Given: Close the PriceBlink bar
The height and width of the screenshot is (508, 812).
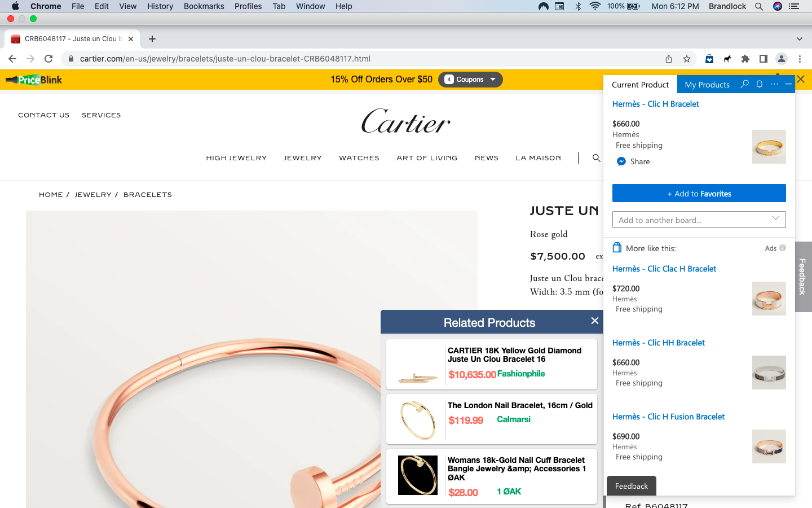Looking at the screenshot, I should (x=801, y=79).
